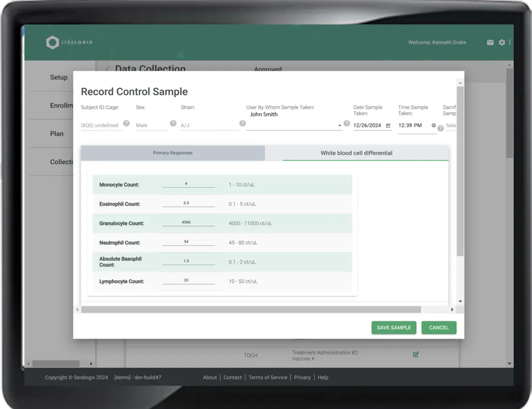
Task: Open settings via the gear icon
Action: click(x=501, y=43)
